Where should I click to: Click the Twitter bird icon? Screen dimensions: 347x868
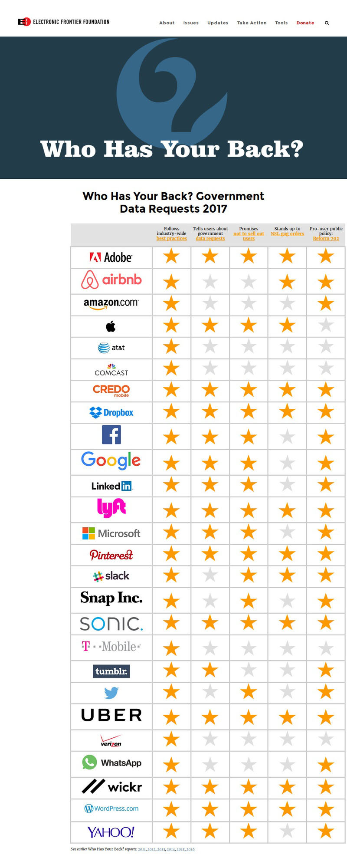(x=111, y=693)
